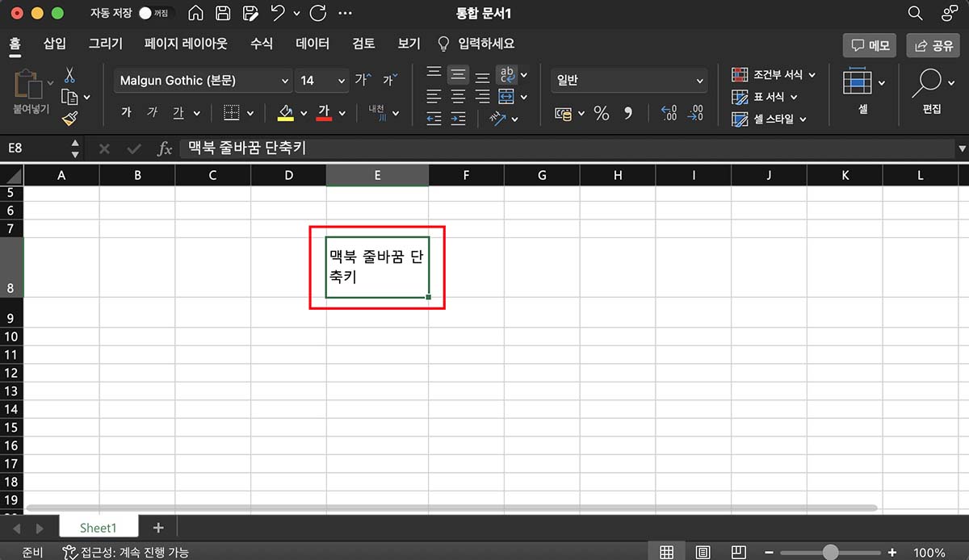Open the 보기 ribbon tab

tap(409, 44)
